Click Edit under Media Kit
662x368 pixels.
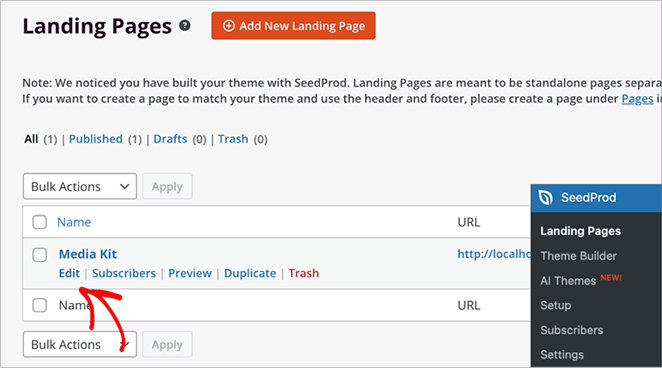[x=69, y=273]
